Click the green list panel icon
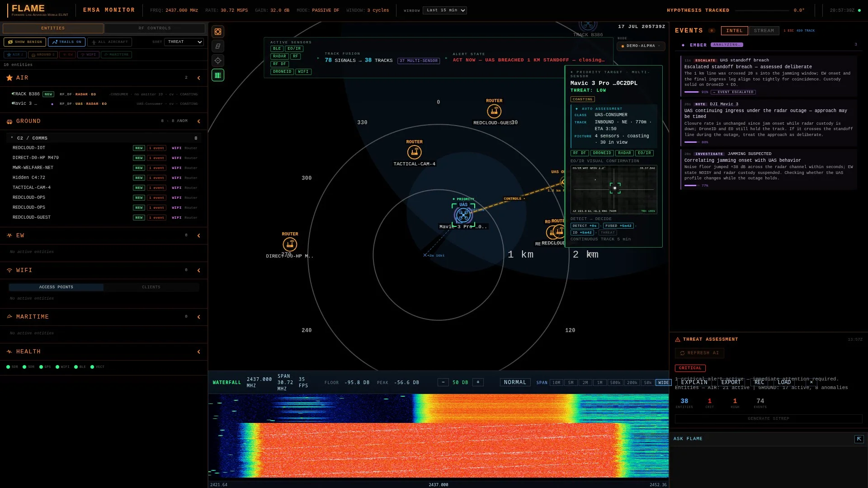Viewport: 868px width, 488px height. point(218,75)
